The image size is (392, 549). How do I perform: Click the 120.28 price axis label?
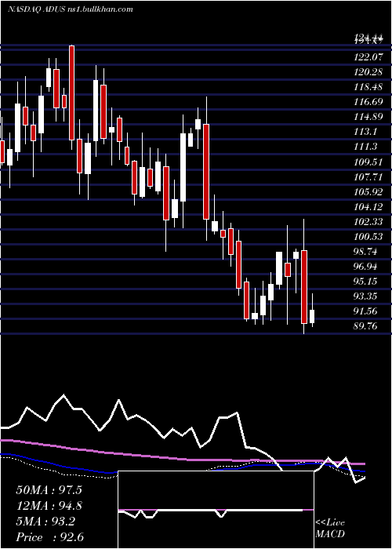pyautogui.click(x=369, y=72)
